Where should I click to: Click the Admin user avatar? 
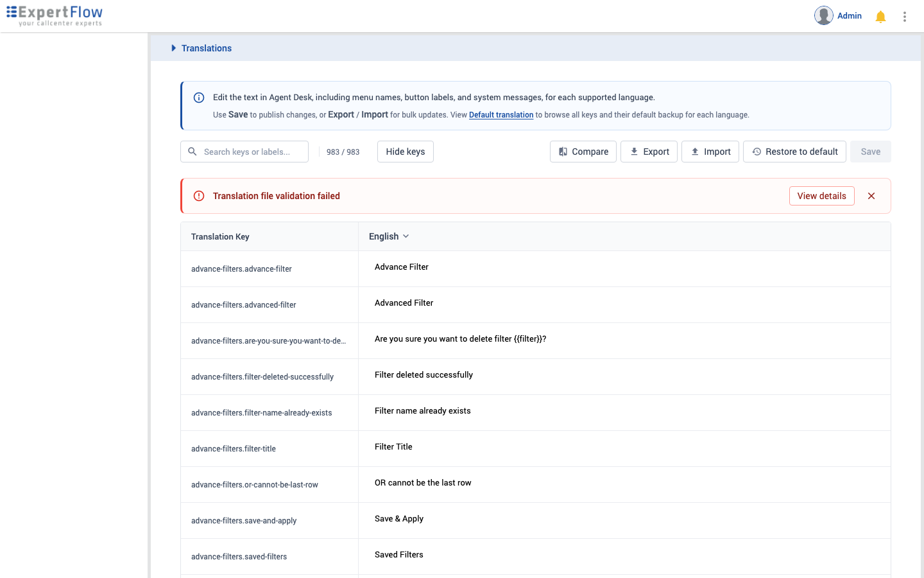[824, 15]
